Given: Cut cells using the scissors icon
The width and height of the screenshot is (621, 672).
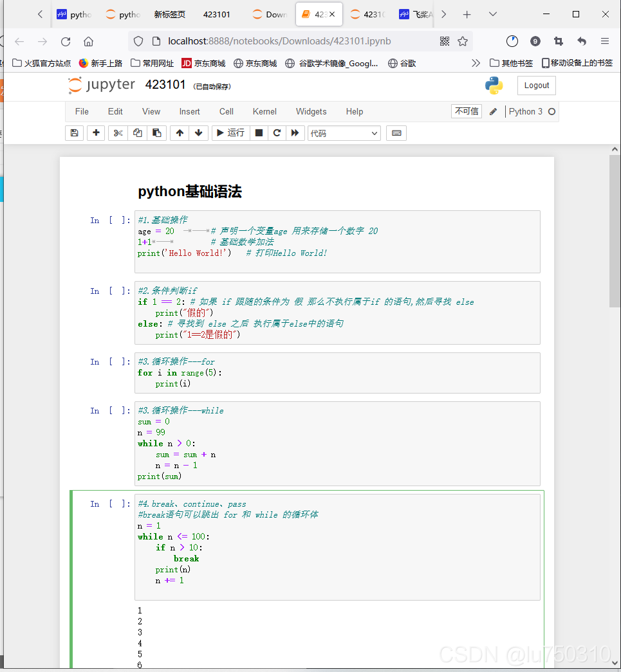Looking at the screenshot, I should click(118, 132).
